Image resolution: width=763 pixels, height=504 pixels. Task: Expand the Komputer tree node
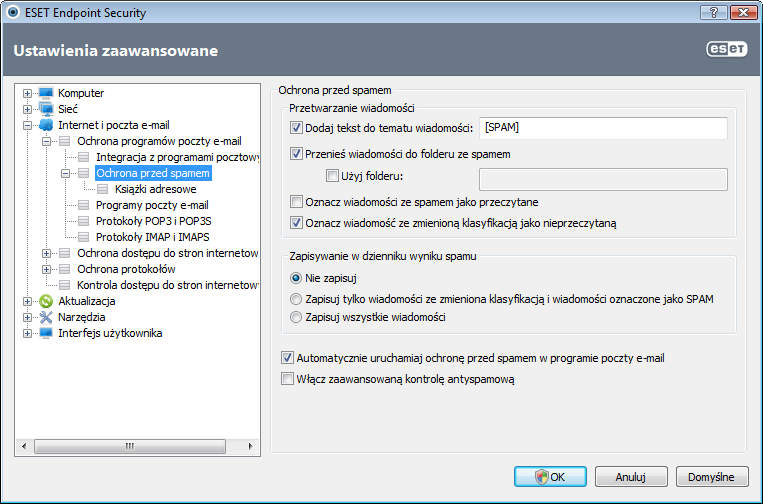(27, 93)
